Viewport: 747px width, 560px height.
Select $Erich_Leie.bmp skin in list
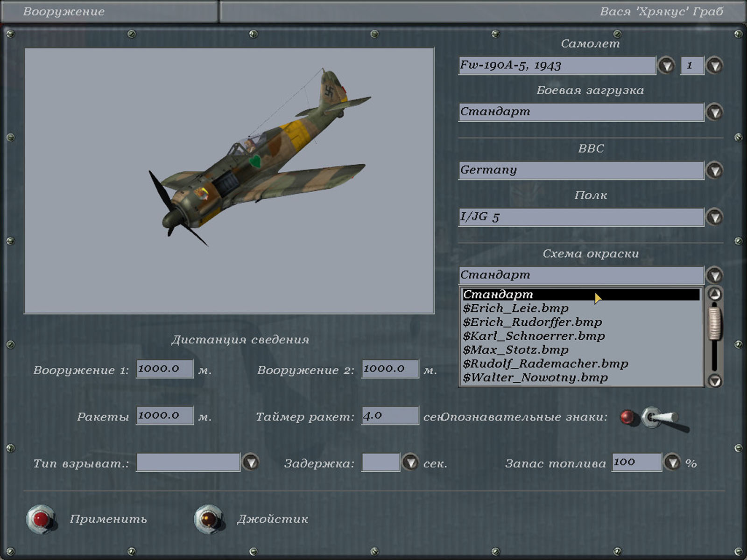(x=515, y=308)
